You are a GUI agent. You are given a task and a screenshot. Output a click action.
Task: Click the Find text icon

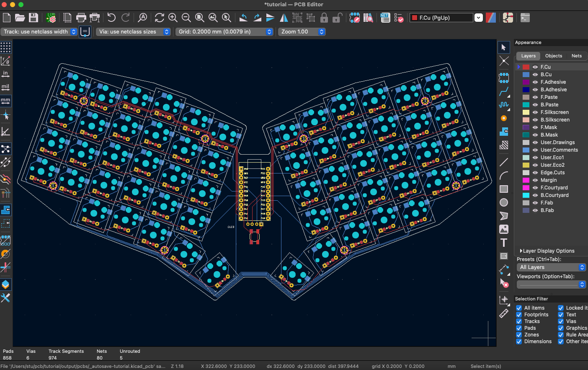click(142, 18)
